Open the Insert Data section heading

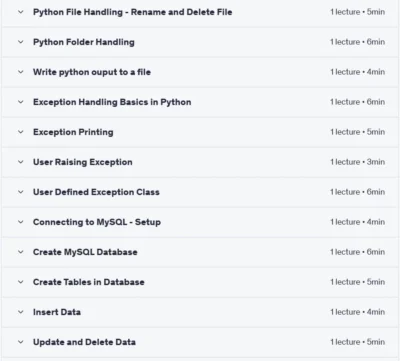[x=57, y=312]
